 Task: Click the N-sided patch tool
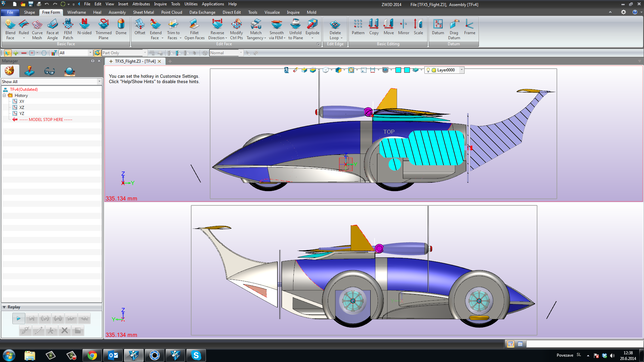pyautogui.click(x=84, y=27)
